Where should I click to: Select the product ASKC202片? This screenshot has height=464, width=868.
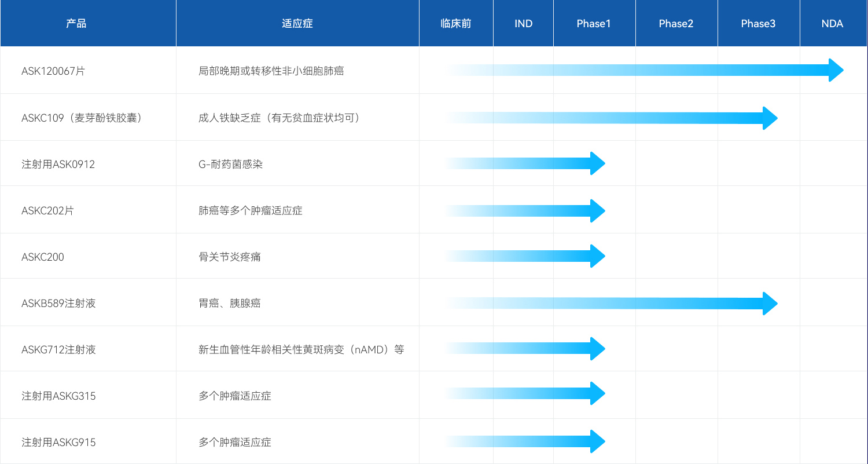[x=47, y=211]
